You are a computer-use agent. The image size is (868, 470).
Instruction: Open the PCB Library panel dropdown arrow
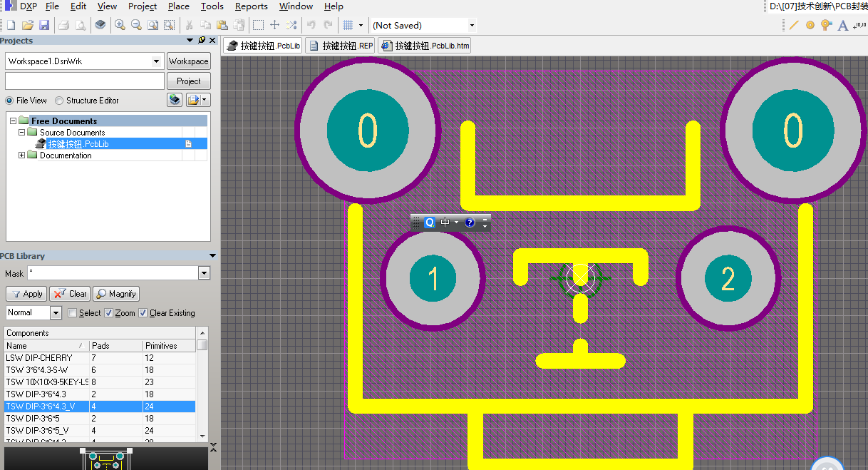coord(212,256)
